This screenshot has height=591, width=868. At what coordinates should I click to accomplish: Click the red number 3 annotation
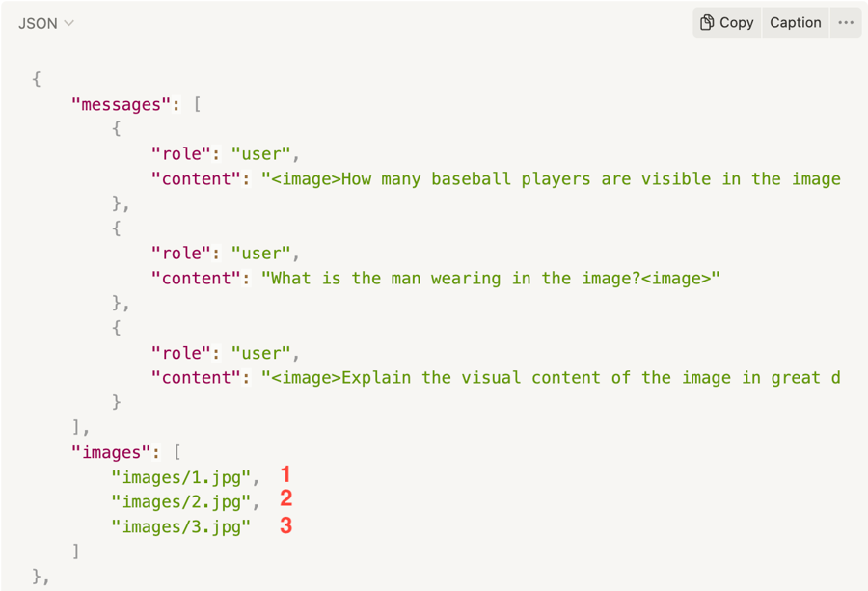click(285, 525)
